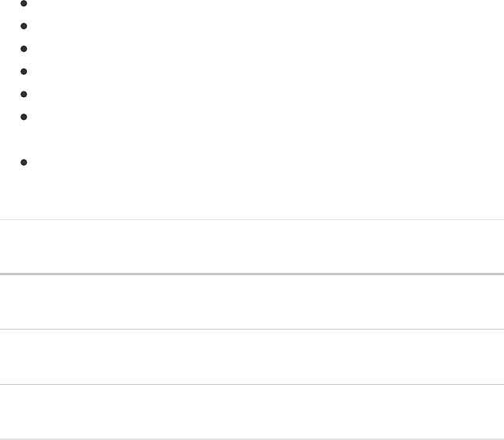Click the third bullet point marker
Viewport: 504px width, 440px height.
tap(24, 49)
